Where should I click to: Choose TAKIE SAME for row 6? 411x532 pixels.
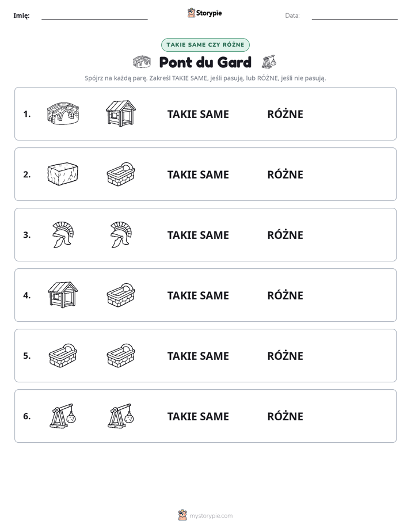(x=198, y=416)
